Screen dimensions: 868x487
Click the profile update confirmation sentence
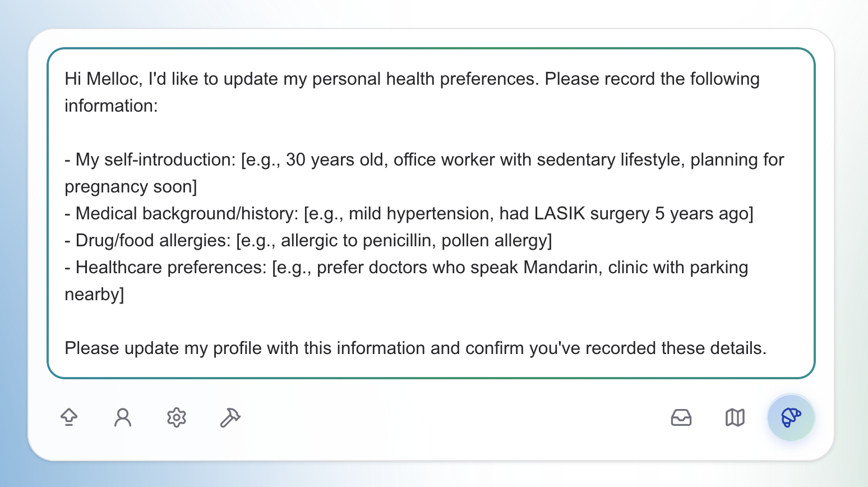pos(417,348)
